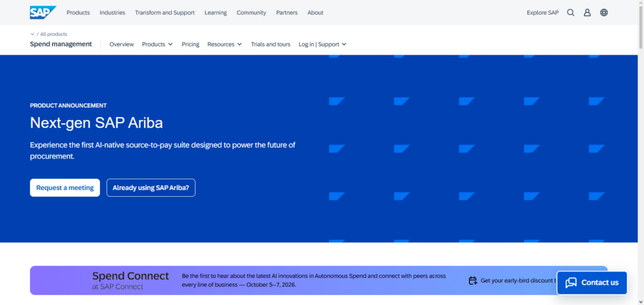The height and width of the screenshot is (305, 644).
Task: Click the calendar icon in Spend Connect banner
Action: [x=473, y=280]
